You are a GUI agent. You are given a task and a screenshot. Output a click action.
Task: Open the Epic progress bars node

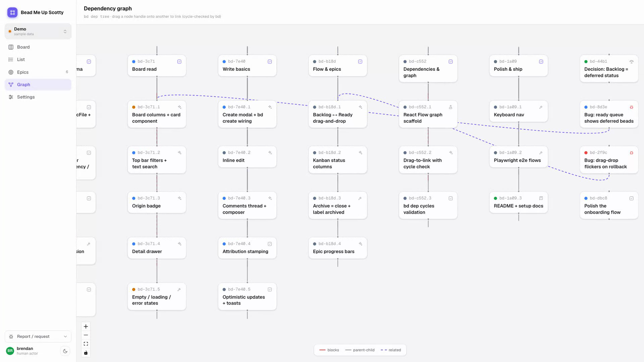[338, 248]
